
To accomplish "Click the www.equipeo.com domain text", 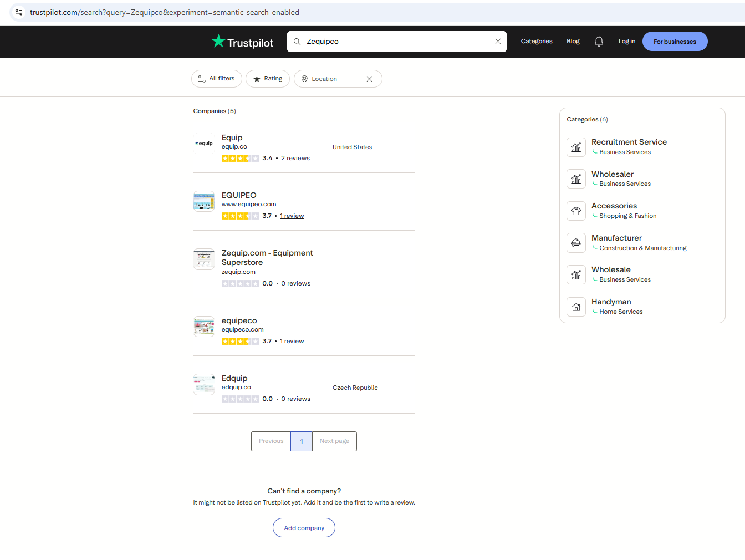I will (249, 205).
